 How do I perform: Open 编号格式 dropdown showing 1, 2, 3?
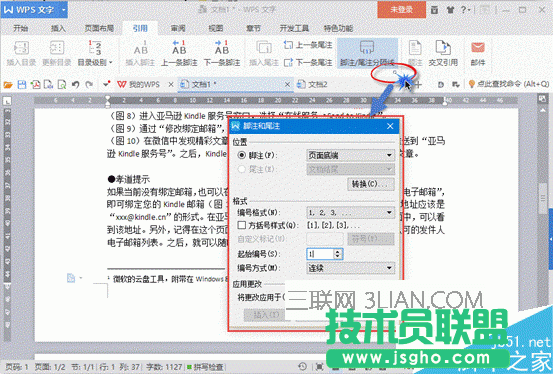tap(351, 212)
